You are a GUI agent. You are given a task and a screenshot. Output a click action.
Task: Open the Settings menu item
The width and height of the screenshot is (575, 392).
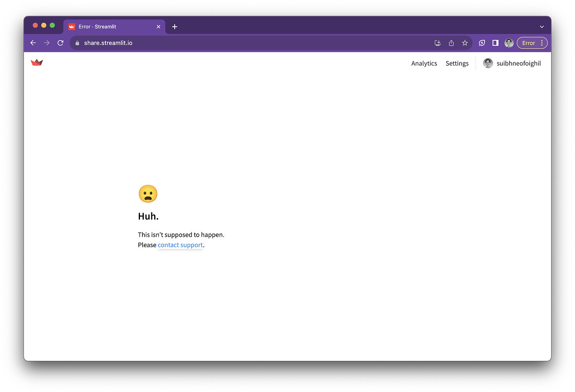click(457, 63)
